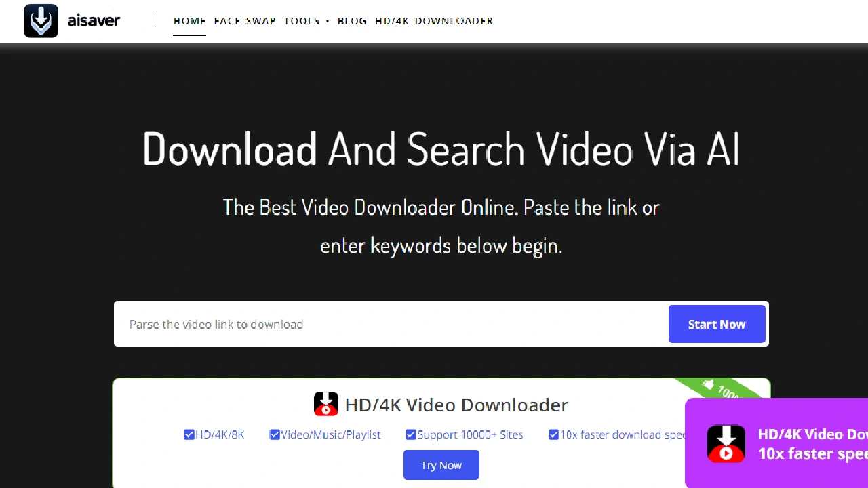
Task: Click the HD/4K Video Downloader banner title
Action: pos(456,405)
